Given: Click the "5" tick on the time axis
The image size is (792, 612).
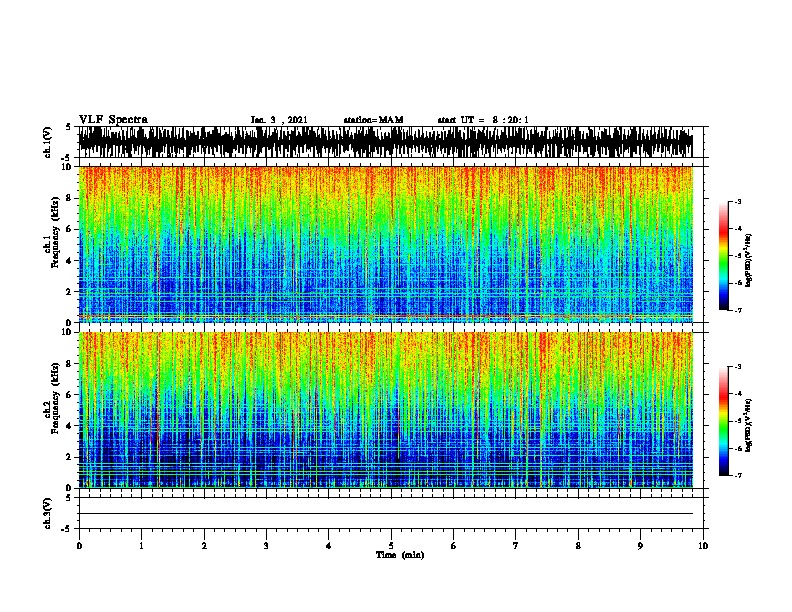Looking at the screenshot, I should 391,546.
